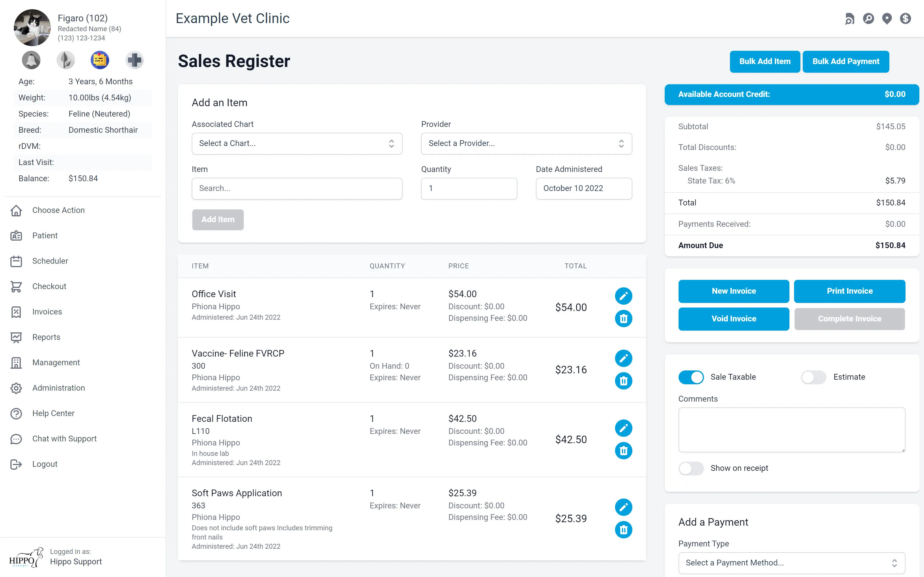924x577 pixels.
Task: Disable the Sale Taxable toggle
Action: click(691, 377)
